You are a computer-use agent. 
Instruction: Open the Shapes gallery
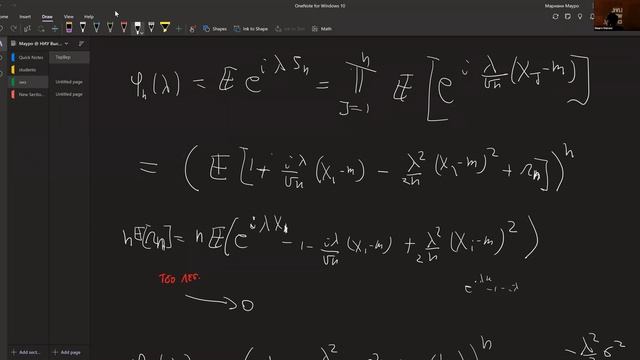pyautogui.click(x=215, y=29)
